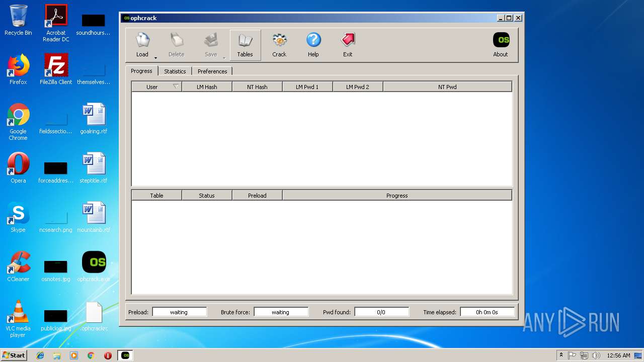Viewport: 644px width, 362px height.
Task: Switch to the Progress tab
Action: (x=141, y=71)
